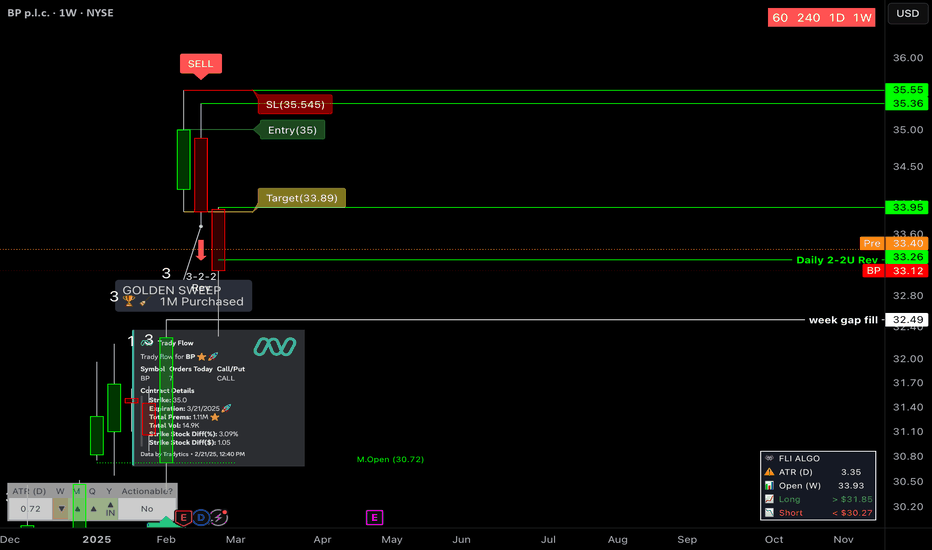The height and width of the screenshot is (550, 932).
Task: Open the USD currency selector
Action: point(908,14)
